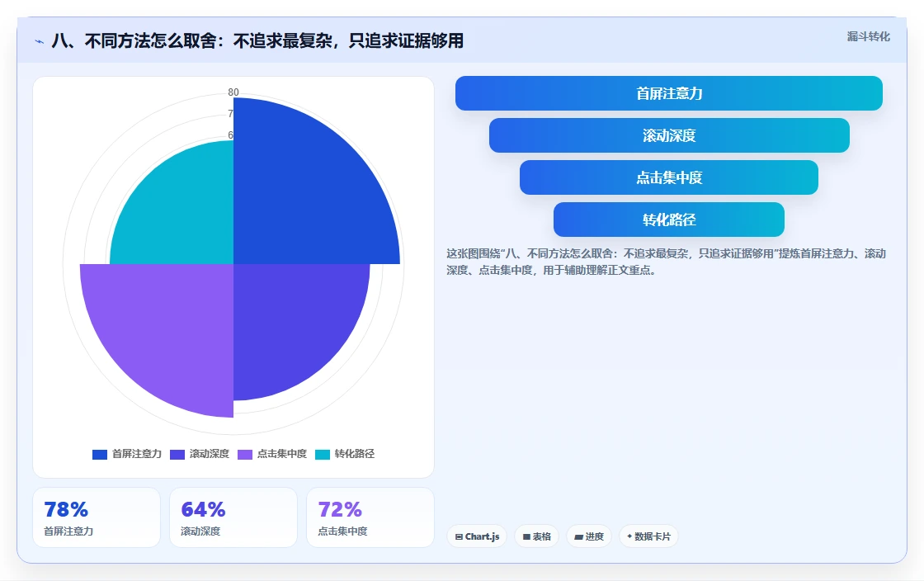Click the 数据卡片 tag chip

[x=648, y=536]
